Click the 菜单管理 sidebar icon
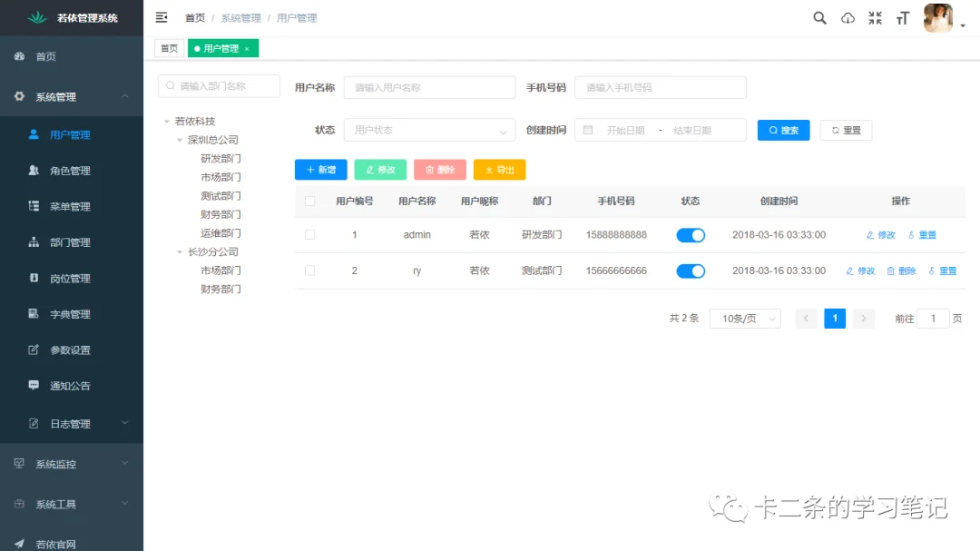Image resolution: width=980 pixels, height=551 pixels. [x=34, y=206]
